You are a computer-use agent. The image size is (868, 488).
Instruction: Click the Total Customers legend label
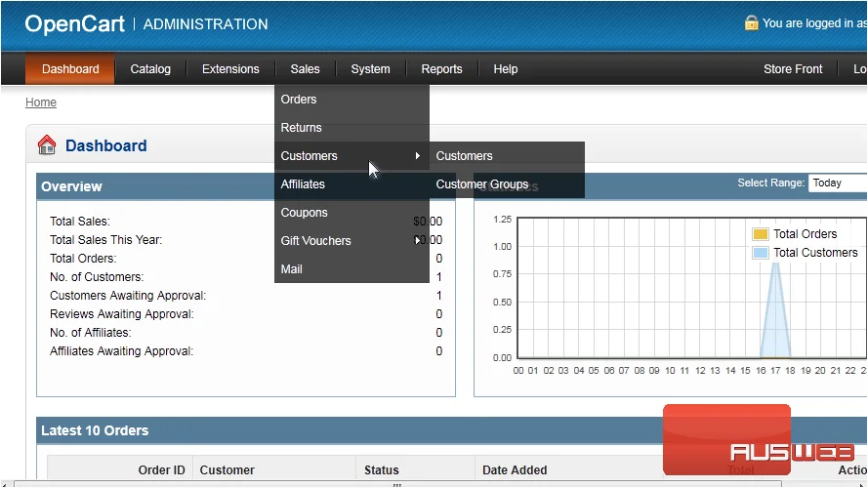pyautogui.click(x=815, y=253)
